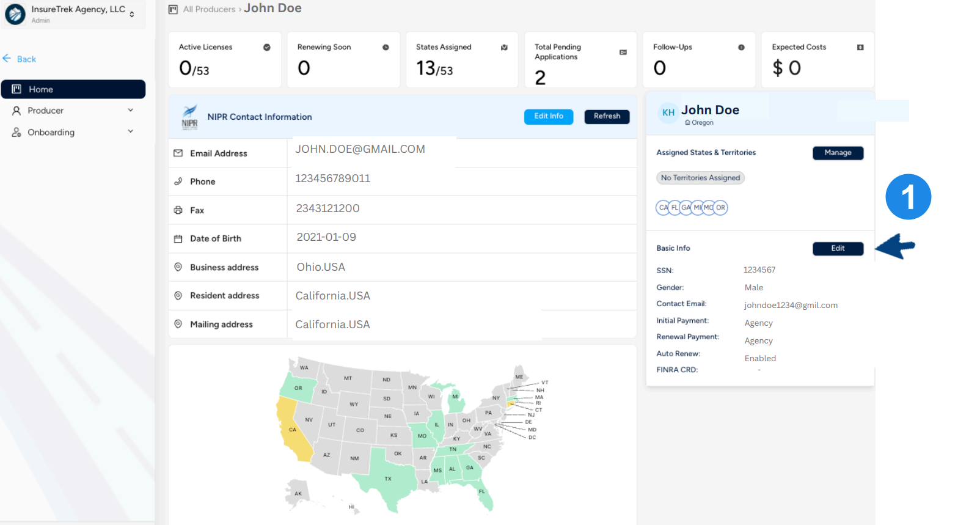Click the Renewing Soon clock icon

point(386,47)
